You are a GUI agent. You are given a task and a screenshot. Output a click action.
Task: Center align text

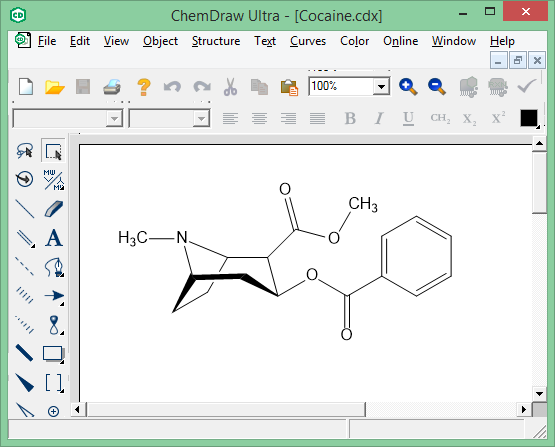click(259, 118)
